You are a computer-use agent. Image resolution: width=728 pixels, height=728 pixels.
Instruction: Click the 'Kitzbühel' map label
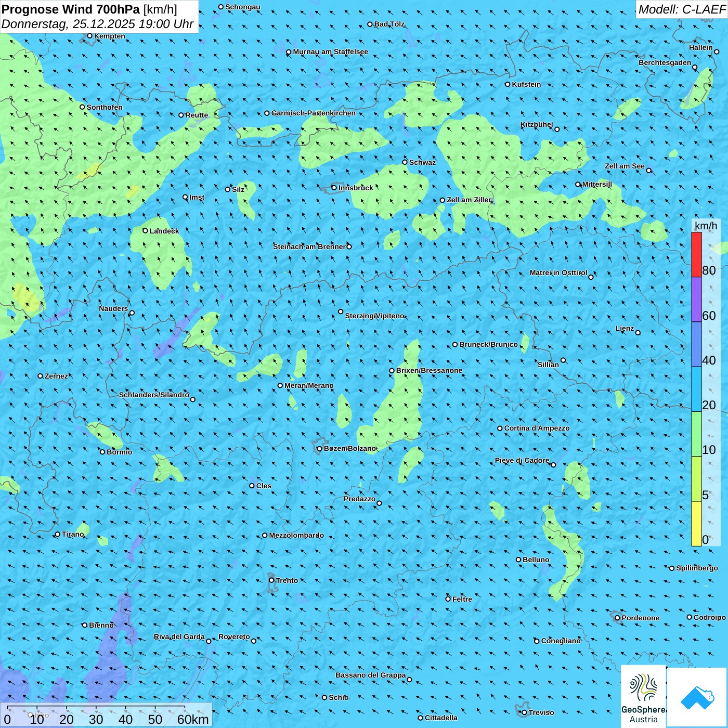point(537,124)
